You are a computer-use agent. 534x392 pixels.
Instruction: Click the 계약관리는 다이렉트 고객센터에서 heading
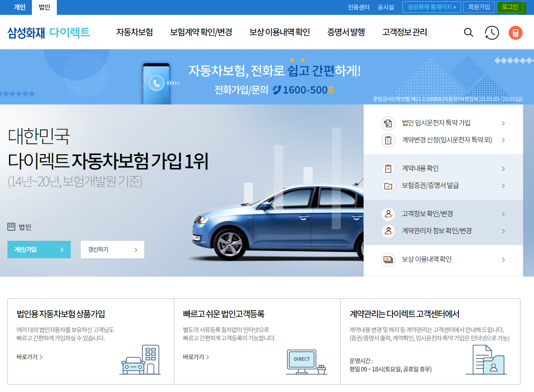coord(404,314)
